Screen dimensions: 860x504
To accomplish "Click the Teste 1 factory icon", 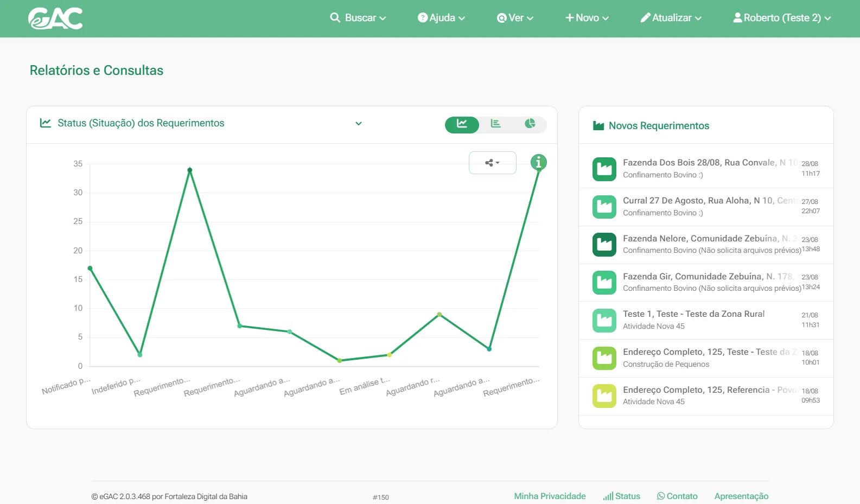I will coord(604,321).
